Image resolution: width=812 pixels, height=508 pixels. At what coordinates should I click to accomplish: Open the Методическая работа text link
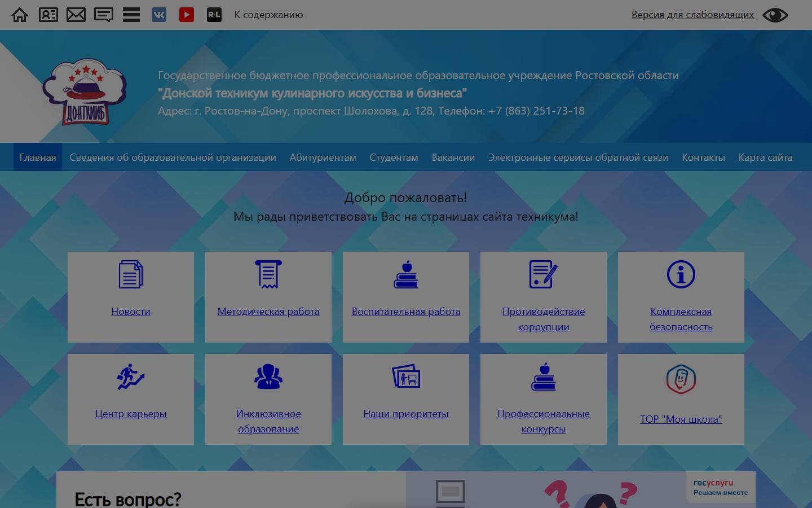coord(268,312)
